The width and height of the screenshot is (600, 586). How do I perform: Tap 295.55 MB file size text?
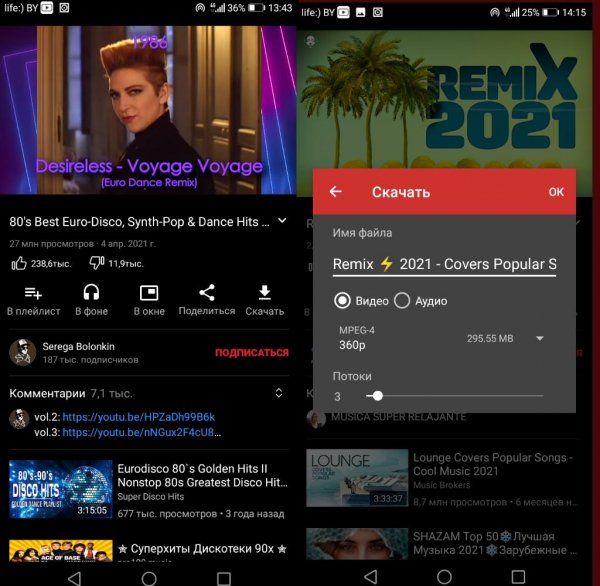coord(490,338)
